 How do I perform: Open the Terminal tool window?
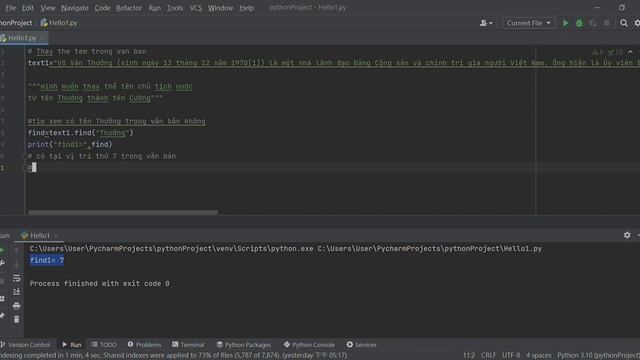point(188,345)
